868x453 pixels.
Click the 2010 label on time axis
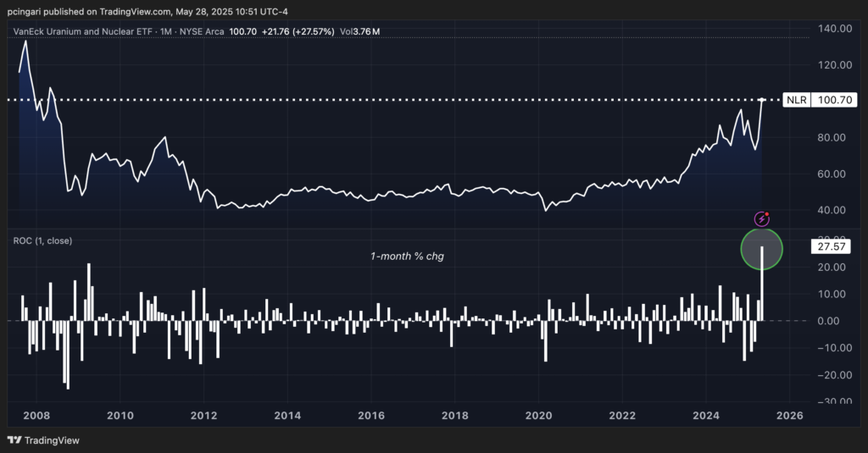pos(120,416)
